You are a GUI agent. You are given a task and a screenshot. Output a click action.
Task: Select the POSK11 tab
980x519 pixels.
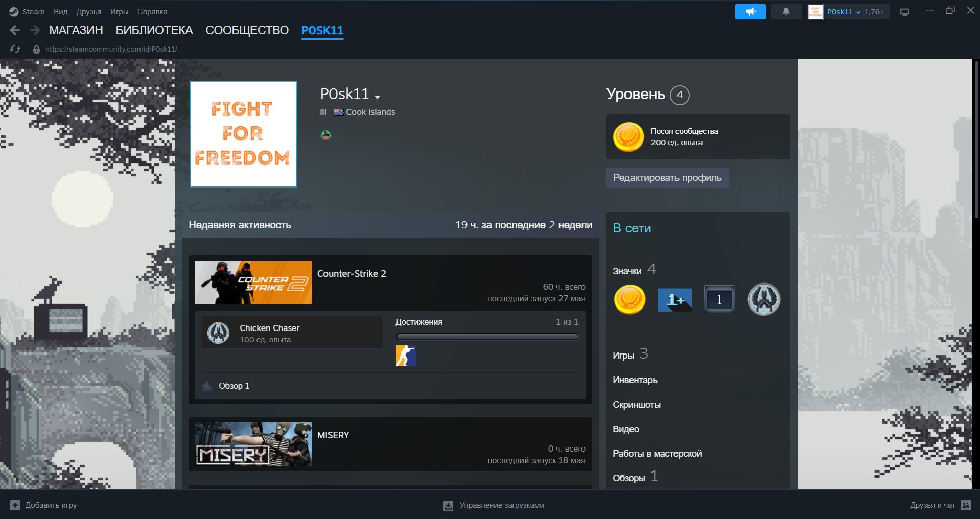point(322,30)
